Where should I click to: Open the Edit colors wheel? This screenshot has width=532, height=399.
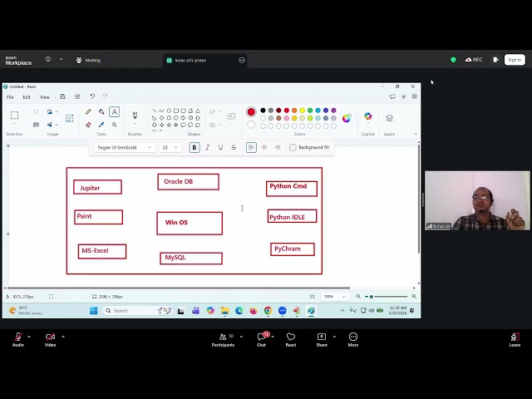347,118
